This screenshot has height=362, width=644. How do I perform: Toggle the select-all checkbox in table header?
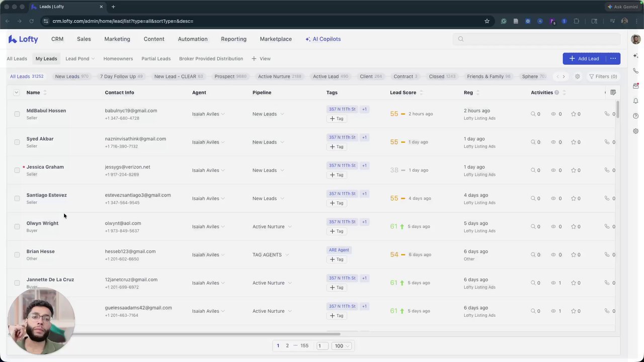pos(16,93)
